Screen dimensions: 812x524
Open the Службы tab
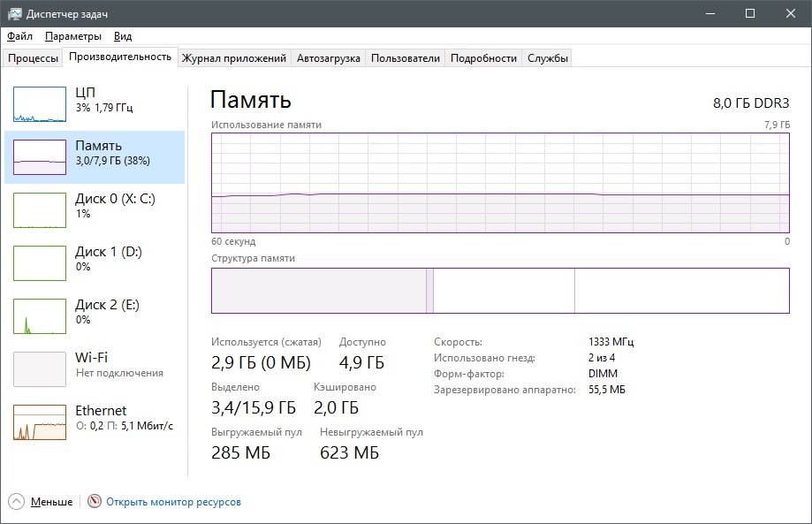(x=548, y=58)
